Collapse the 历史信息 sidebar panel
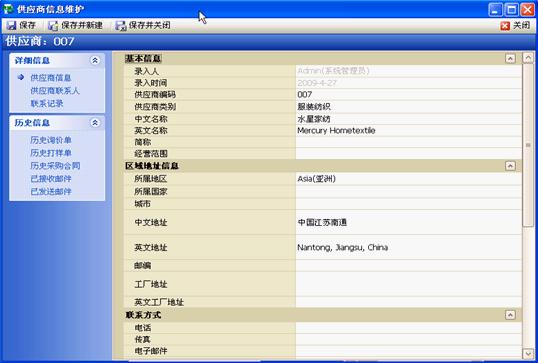 (95, 122)
